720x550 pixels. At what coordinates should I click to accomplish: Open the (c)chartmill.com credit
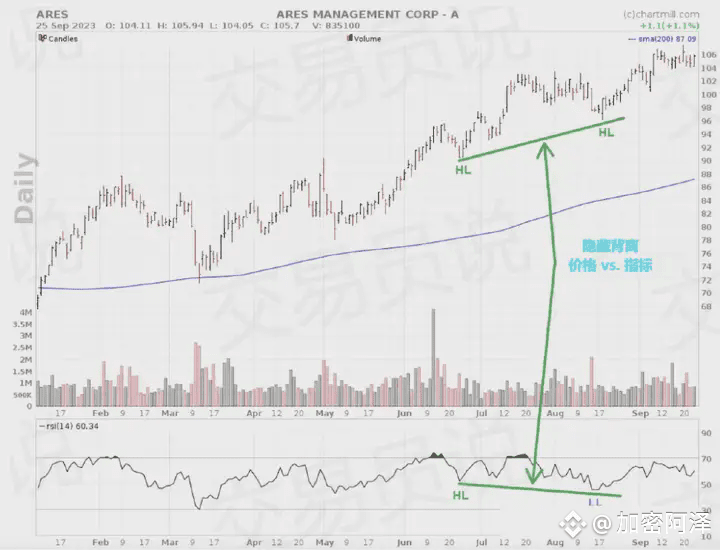[661, 14]
